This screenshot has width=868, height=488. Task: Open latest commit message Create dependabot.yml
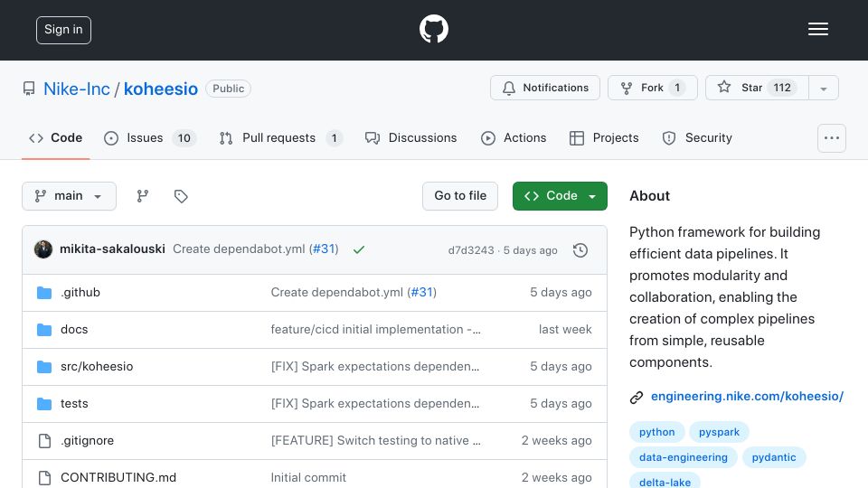click(x=239, y=249)
